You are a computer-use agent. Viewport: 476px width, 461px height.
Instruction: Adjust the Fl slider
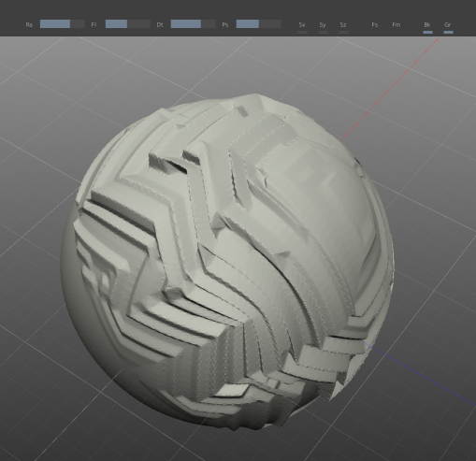(x=128, y=24)
